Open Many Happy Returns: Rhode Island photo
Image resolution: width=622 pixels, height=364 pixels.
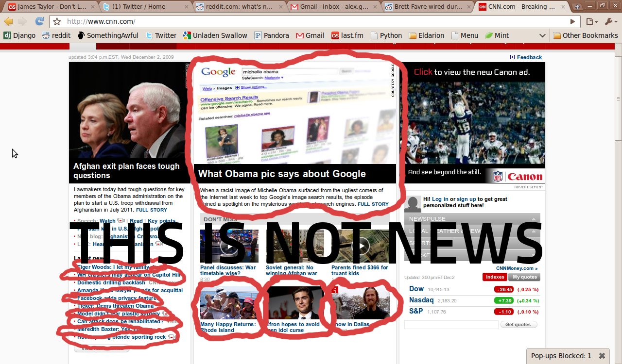click(229, 302)
